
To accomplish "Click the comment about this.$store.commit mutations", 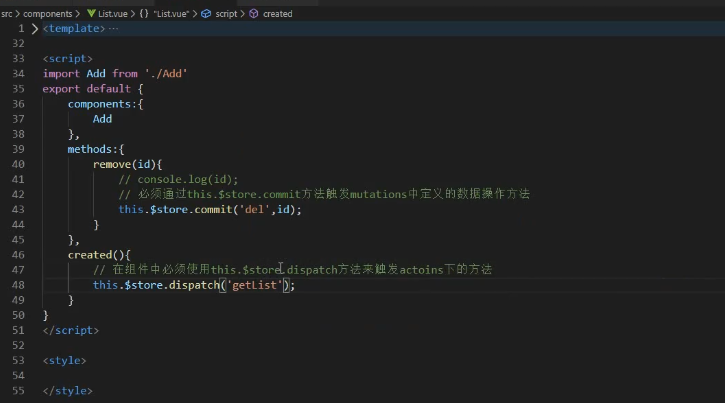I will coord(324,194).
